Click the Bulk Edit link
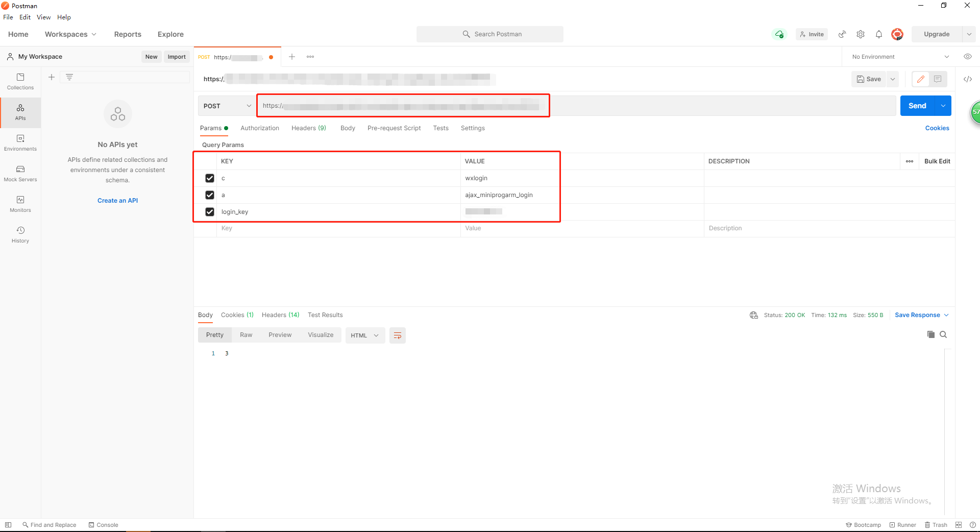The width and height of the screenshot is (980, 532). point(937,161)
